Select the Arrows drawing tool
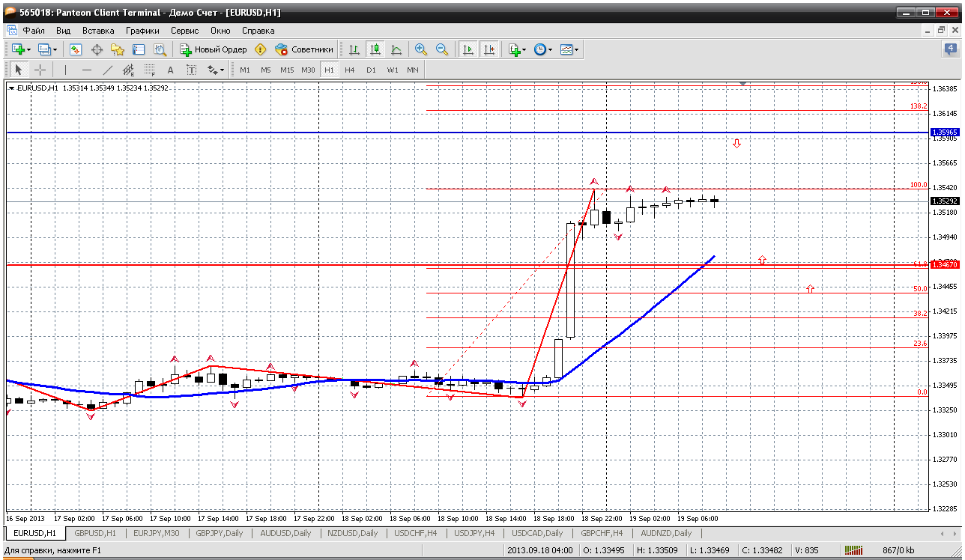 [x=212, y=70]
